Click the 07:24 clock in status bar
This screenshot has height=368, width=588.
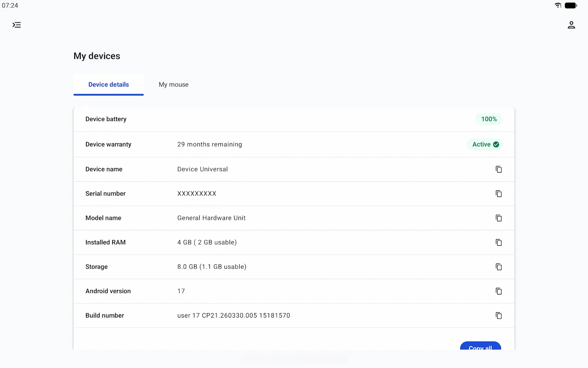(x=10, y=6)
